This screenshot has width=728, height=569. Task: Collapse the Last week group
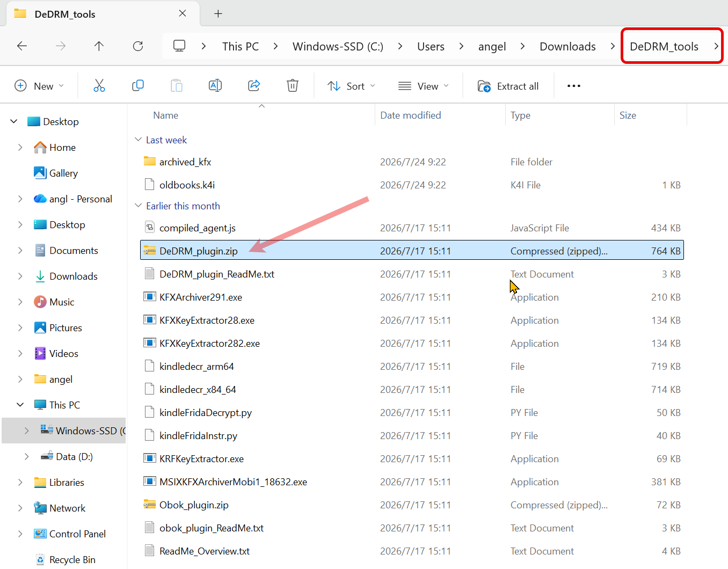(x=138, y=140)
